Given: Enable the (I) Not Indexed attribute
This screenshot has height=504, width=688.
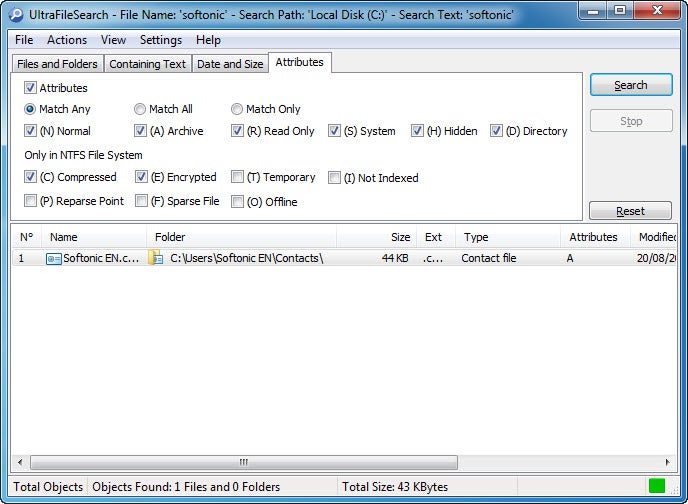Looking at the screenshot, I should point(334,178).
